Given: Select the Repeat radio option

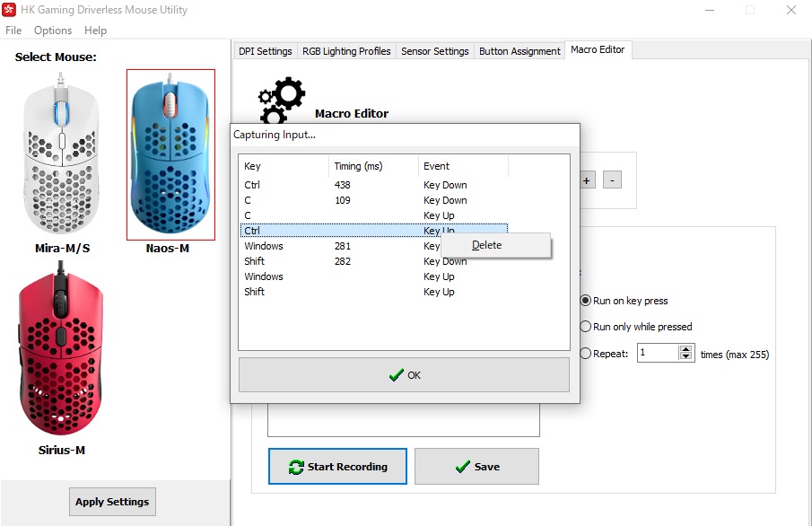Looking at the screenshot, I should [604, 354].
